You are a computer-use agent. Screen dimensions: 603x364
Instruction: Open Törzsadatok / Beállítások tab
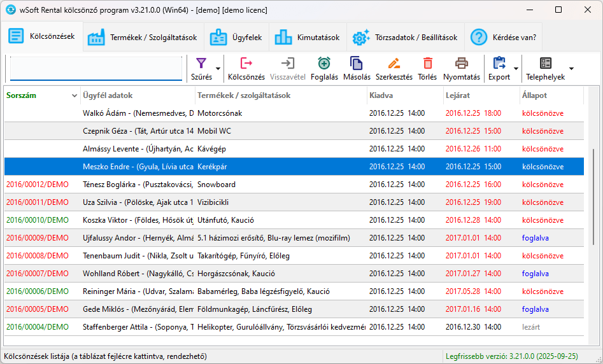(x=406, y=38)
